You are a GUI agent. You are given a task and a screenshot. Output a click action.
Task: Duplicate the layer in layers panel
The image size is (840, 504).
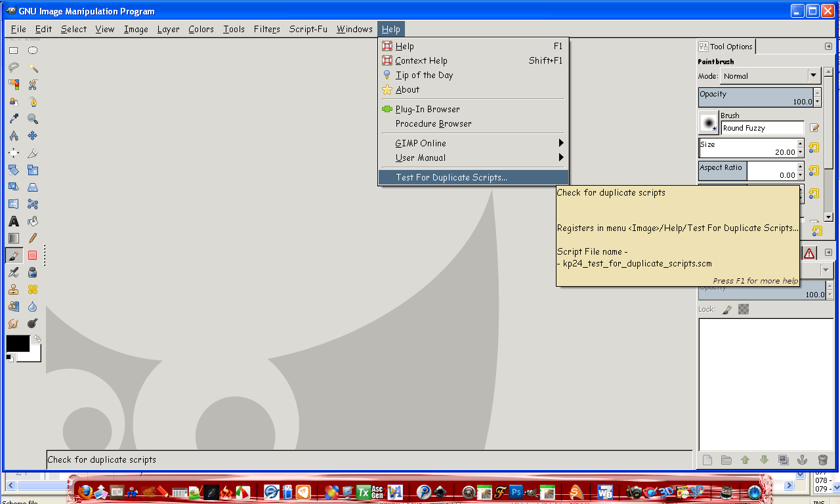[x=783, y=460]
